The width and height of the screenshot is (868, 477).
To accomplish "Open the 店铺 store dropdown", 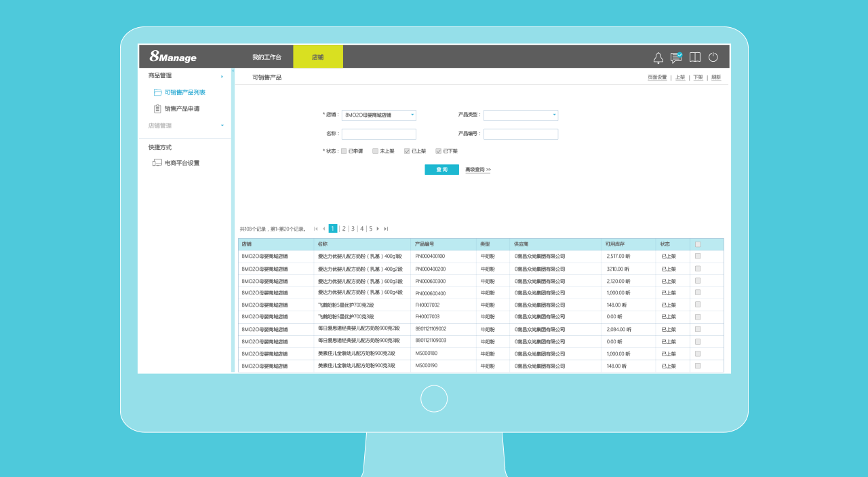I will tap(379, 115).
